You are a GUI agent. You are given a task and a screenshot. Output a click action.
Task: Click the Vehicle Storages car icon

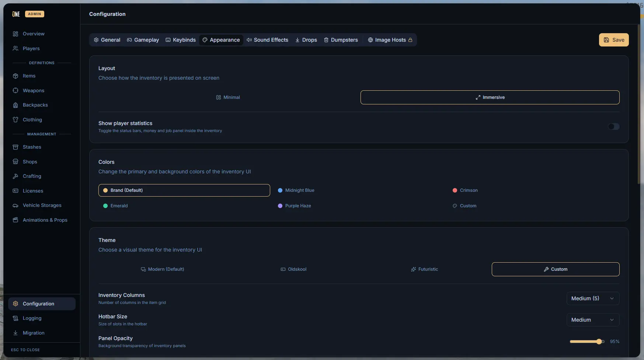pyautogui.click(x=15, y=205)
